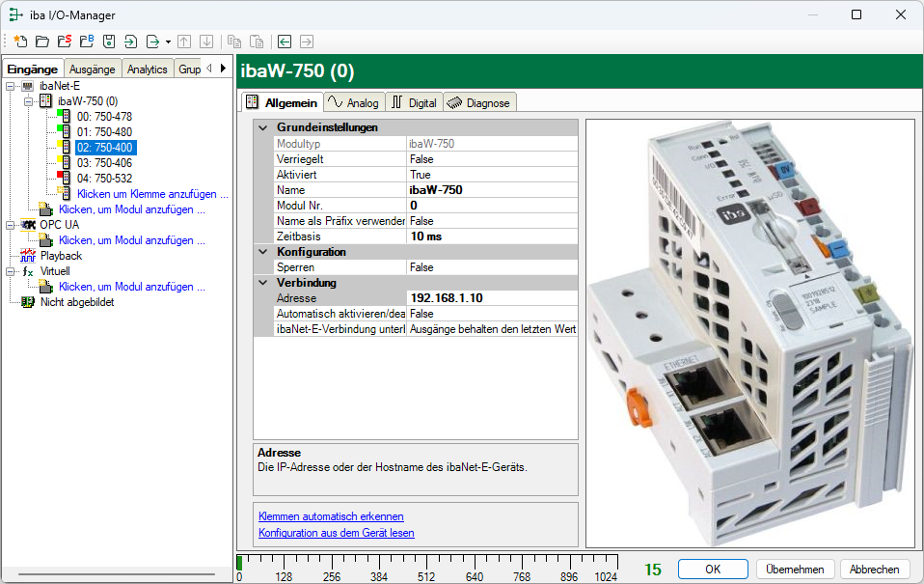
Task: Collapse the Virtuell tree node
Action: pos(10,271)
